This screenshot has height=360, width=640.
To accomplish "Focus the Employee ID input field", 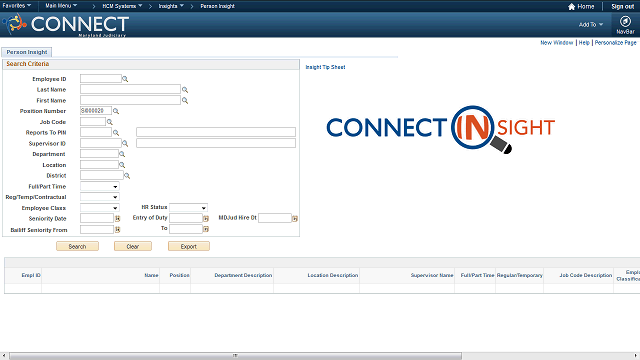I will coord(100,79).
